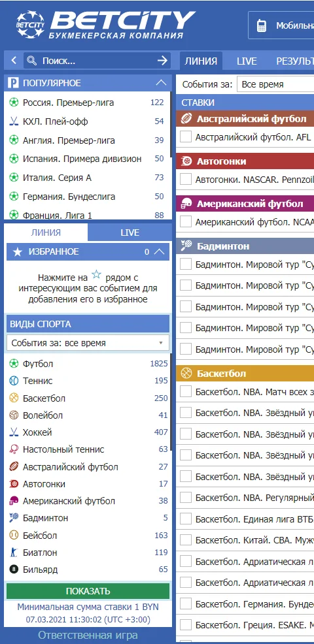Click Американский футбол helmet icon in sidebar

14,501
